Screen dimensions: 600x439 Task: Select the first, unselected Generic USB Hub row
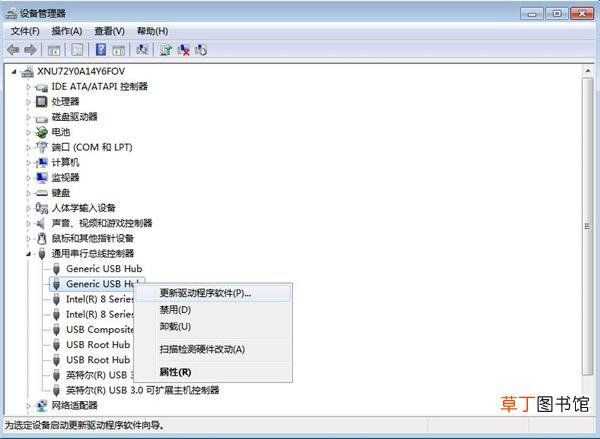coord(104,269)
